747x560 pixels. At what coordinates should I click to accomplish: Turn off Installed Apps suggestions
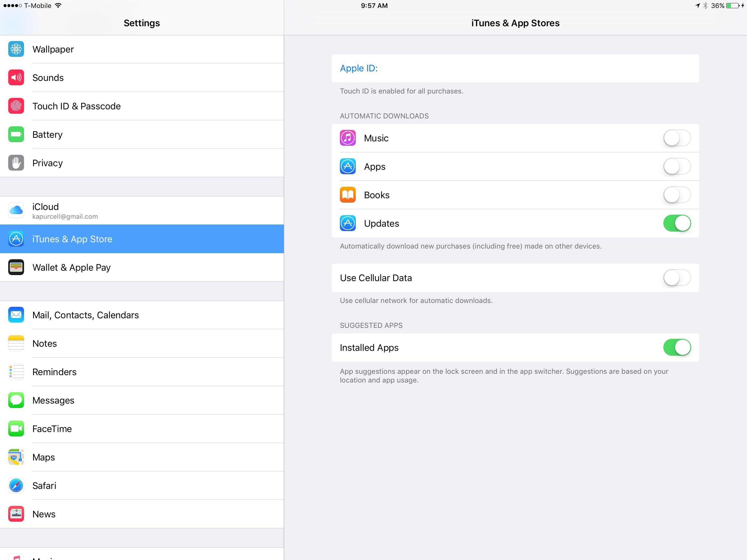[677, 347]
